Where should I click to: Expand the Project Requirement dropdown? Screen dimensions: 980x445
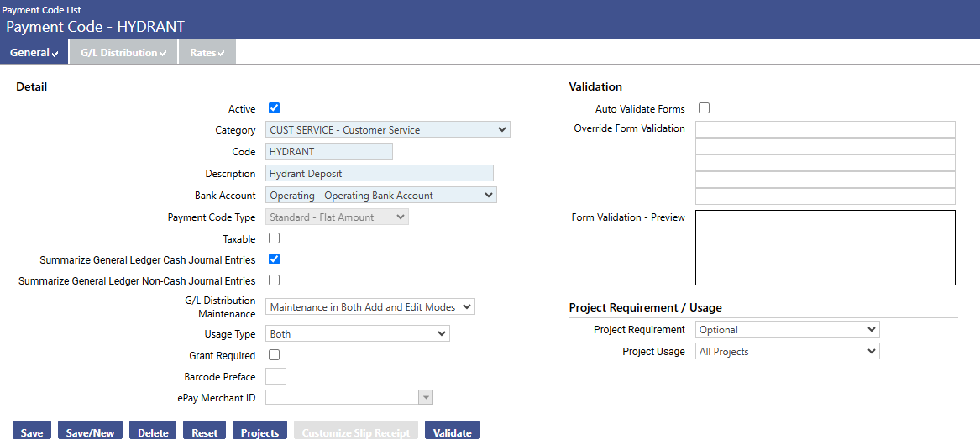coord(788,329)
